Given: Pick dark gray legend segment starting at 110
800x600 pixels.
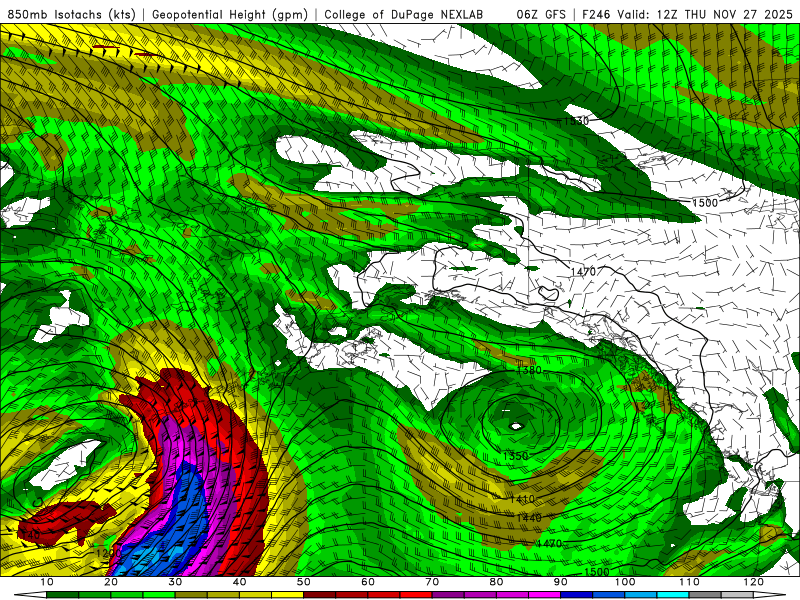Looking at the screenshot, I should (x=705, y=595).
